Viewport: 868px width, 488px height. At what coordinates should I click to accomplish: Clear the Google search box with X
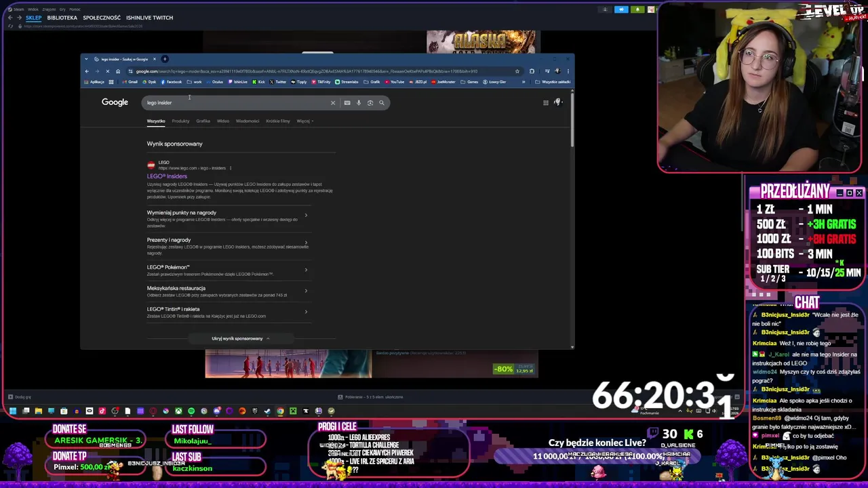[x=333, y=103]
